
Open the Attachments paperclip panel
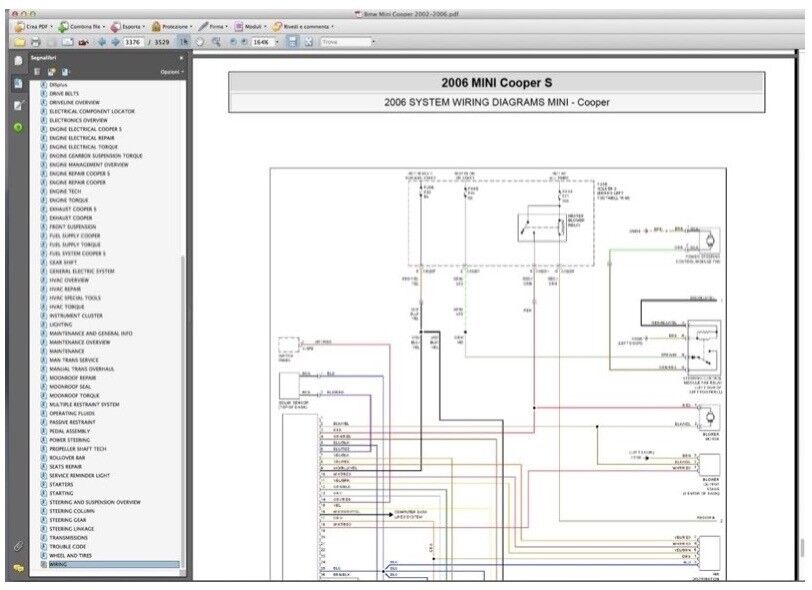[x=18, y=546]
